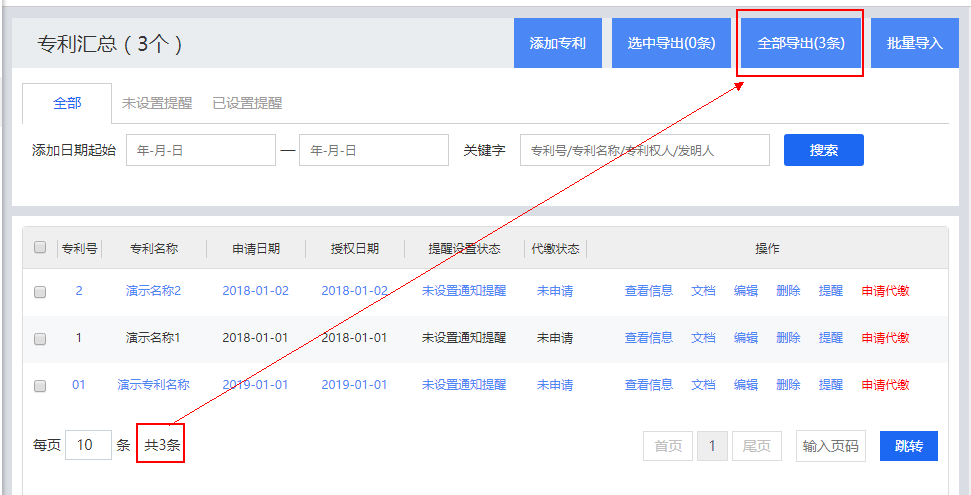The image size is (971, 495).
Task: Toggle the select-all header checkbox
Action: pos(40,248)
